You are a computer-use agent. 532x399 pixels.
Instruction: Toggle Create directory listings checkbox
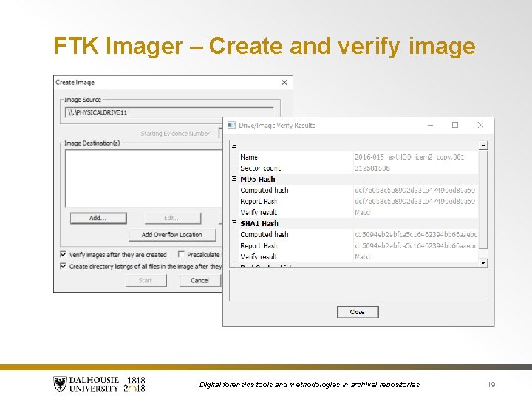pyautogui.click(x=63, y=266)
